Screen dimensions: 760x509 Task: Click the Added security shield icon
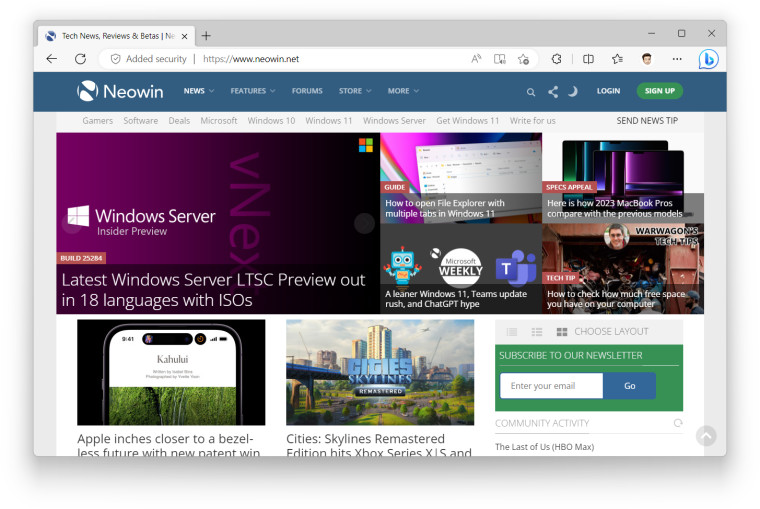pyautogui.click(x=115, y=59)
